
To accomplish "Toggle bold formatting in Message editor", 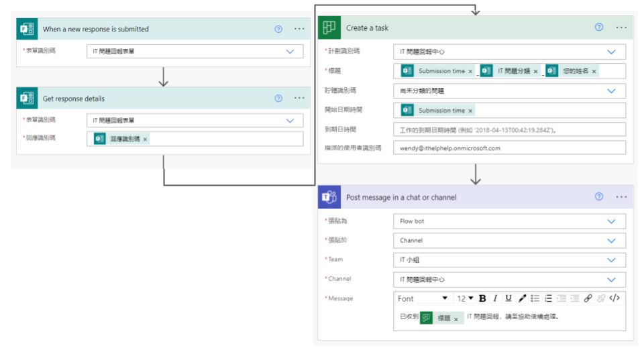I will (482, 298).
